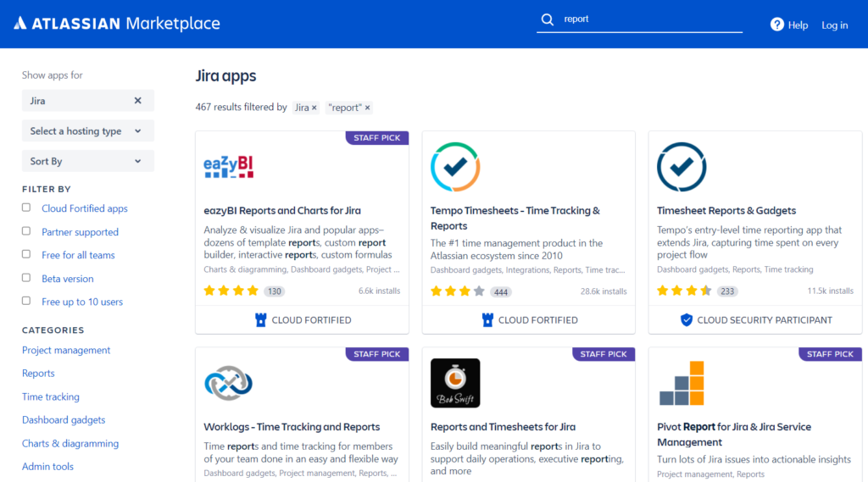Click the Help question mark icon
868x482 pixels.
click(776, 25)
